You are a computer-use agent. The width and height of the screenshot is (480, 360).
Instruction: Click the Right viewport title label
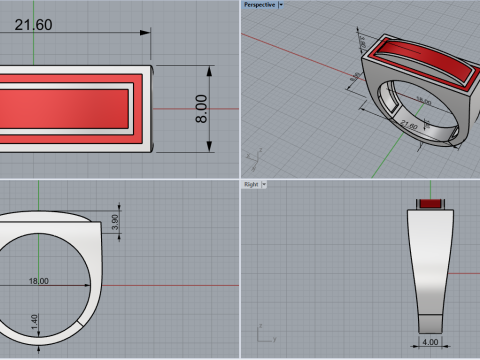[x=251, y=184]
